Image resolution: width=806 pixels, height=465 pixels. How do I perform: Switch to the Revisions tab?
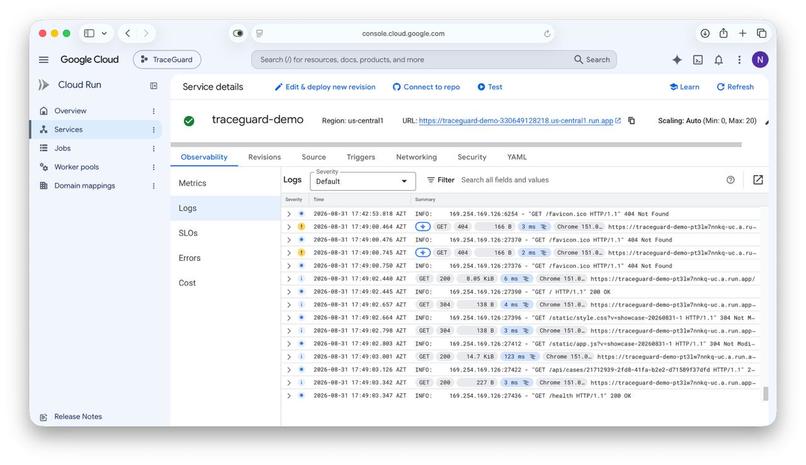coord(264,157)
